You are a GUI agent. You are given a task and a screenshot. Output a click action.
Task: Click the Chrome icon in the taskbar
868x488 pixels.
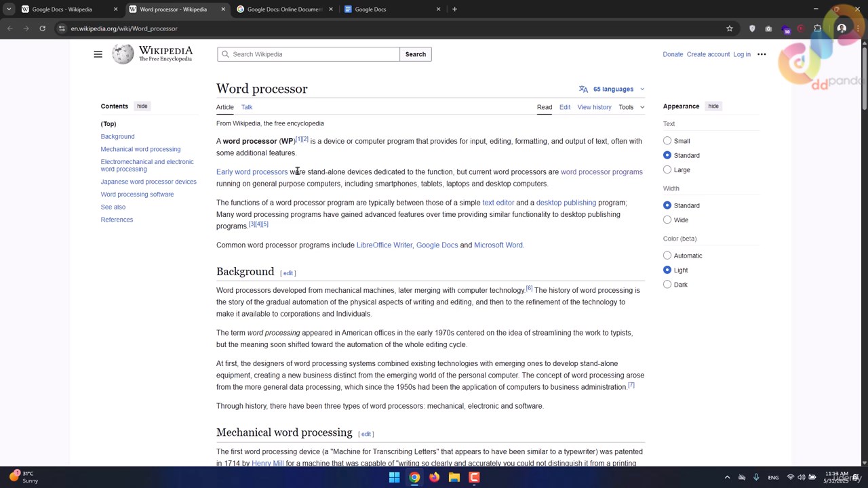pos(414,477)
